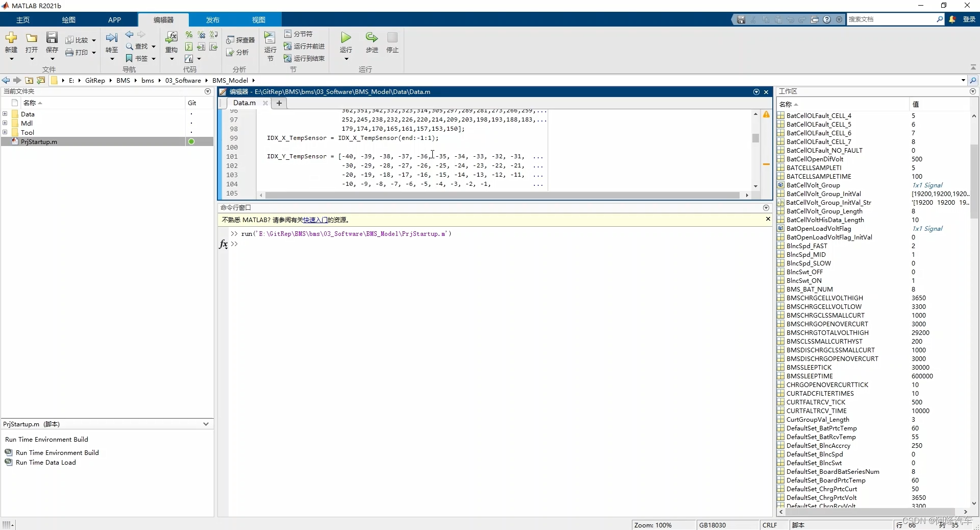Click the navigate back arrow in ribbon

click(129, 34)
